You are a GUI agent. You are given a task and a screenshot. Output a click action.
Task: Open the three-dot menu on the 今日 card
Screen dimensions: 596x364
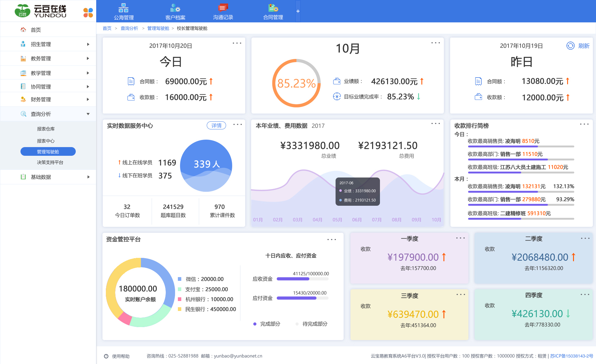[x=237, y=43]
